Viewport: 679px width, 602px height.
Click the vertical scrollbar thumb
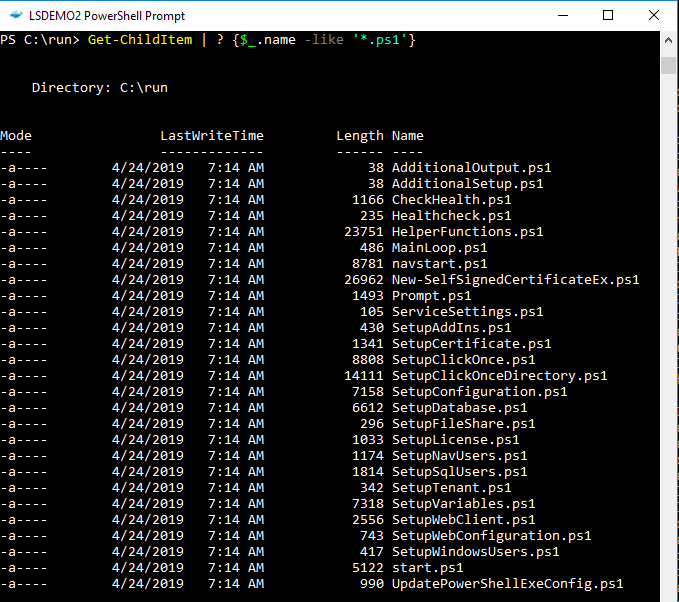tap(669, 65)
